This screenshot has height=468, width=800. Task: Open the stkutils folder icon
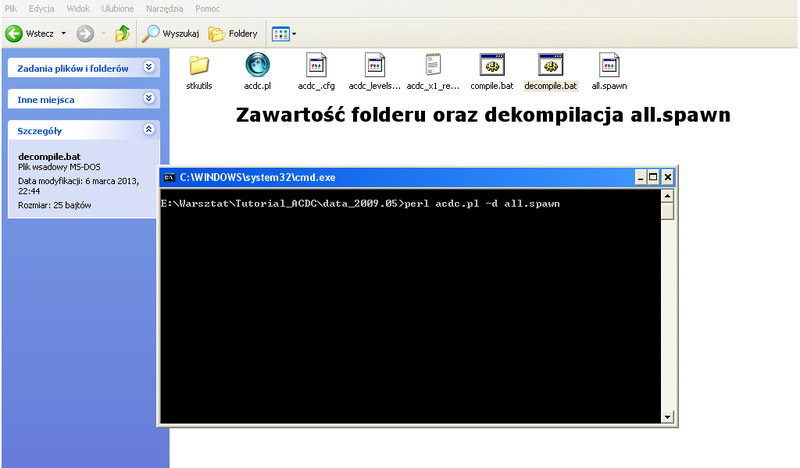[x=199, y=65]
